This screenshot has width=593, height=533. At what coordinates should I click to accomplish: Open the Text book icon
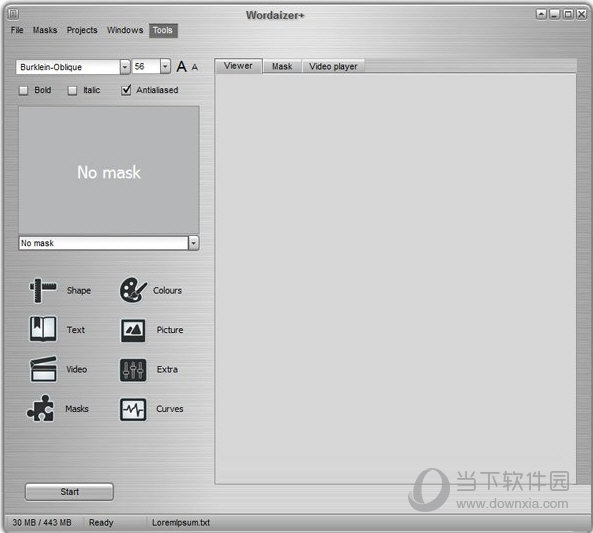(x=43, y=329)
